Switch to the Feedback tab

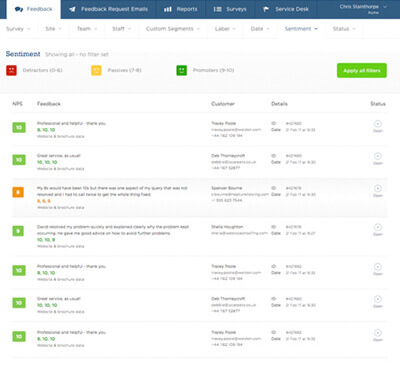coord(34,9)
